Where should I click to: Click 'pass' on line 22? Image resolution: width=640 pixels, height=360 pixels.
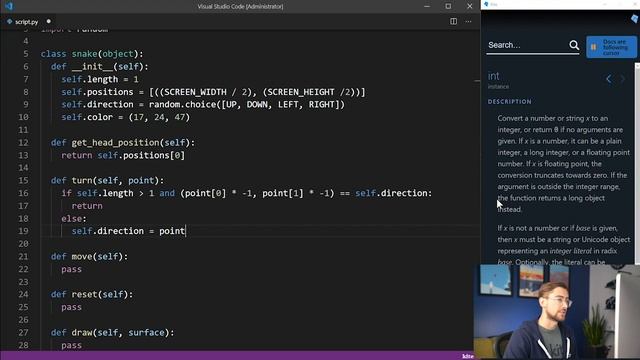71,269
